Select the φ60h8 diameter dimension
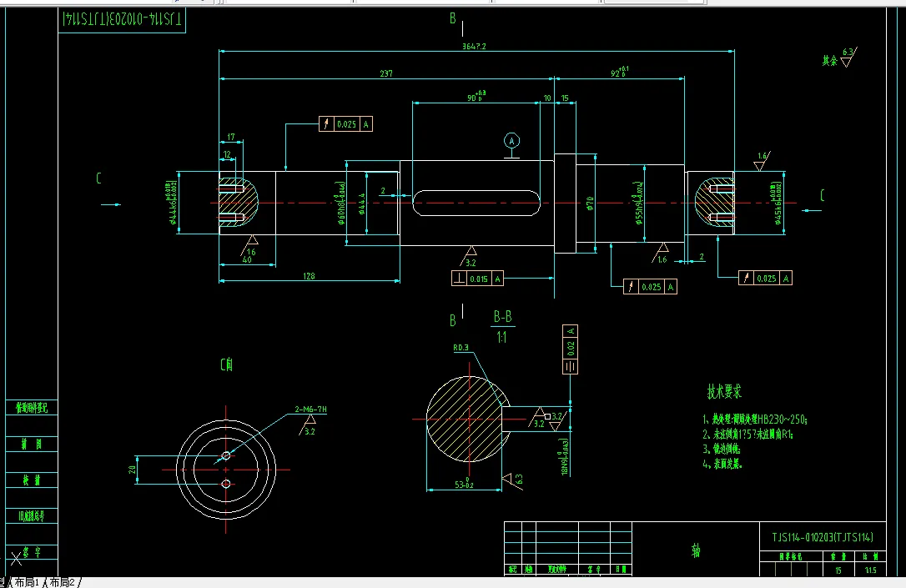 341,202
